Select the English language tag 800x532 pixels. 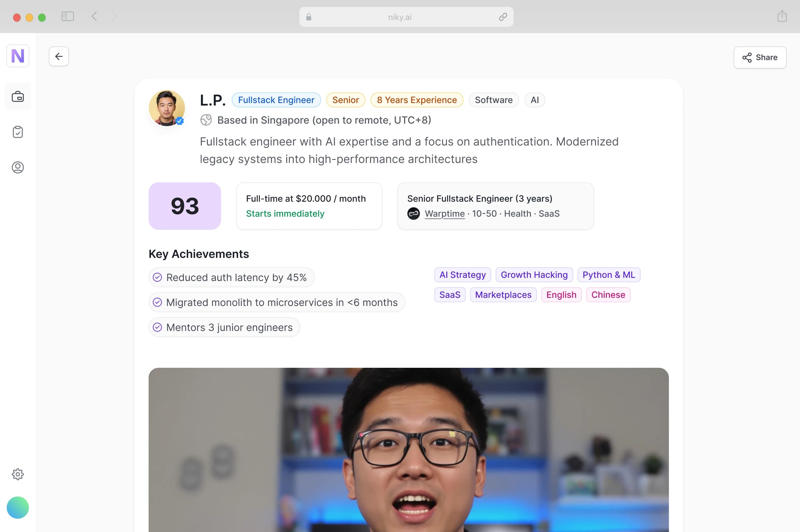coord(561,295)
